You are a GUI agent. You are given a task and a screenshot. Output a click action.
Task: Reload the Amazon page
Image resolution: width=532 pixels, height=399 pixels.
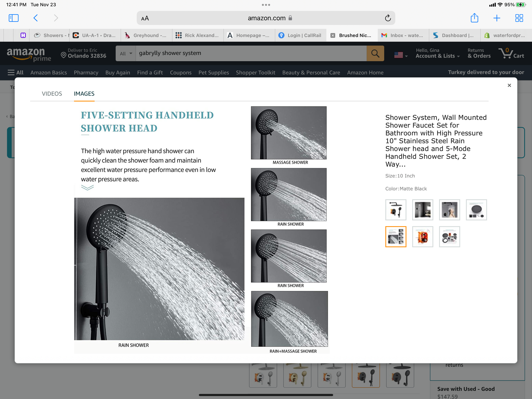click(388, 18)
